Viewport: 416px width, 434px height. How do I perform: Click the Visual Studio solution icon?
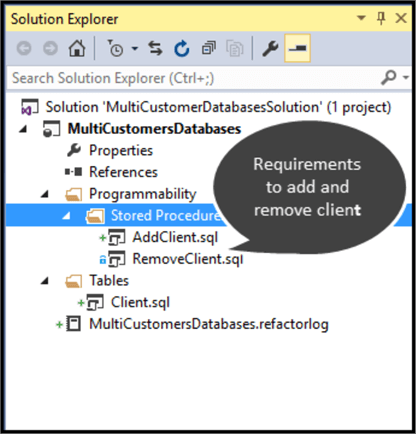click(30, 107)
